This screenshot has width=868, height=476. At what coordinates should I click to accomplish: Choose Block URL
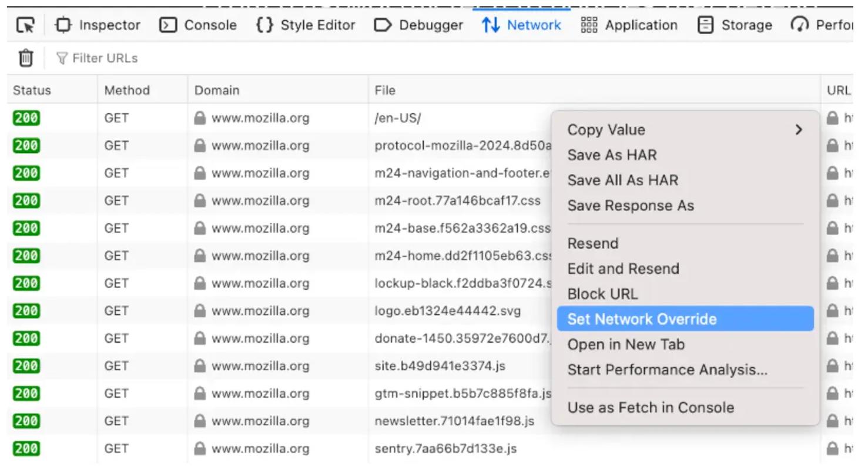(x=602, y=294)
